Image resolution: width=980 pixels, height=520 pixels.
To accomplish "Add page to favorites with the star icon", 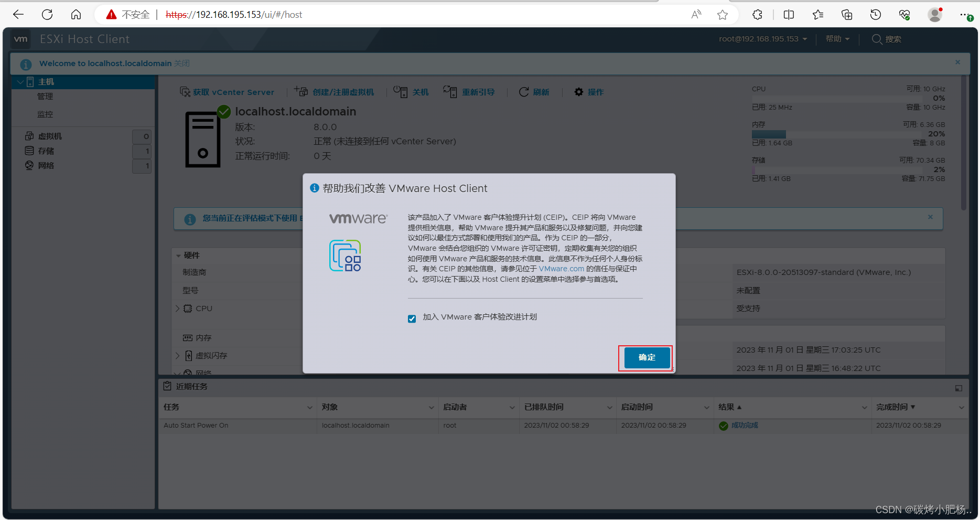I will click(x=723, y=15).
